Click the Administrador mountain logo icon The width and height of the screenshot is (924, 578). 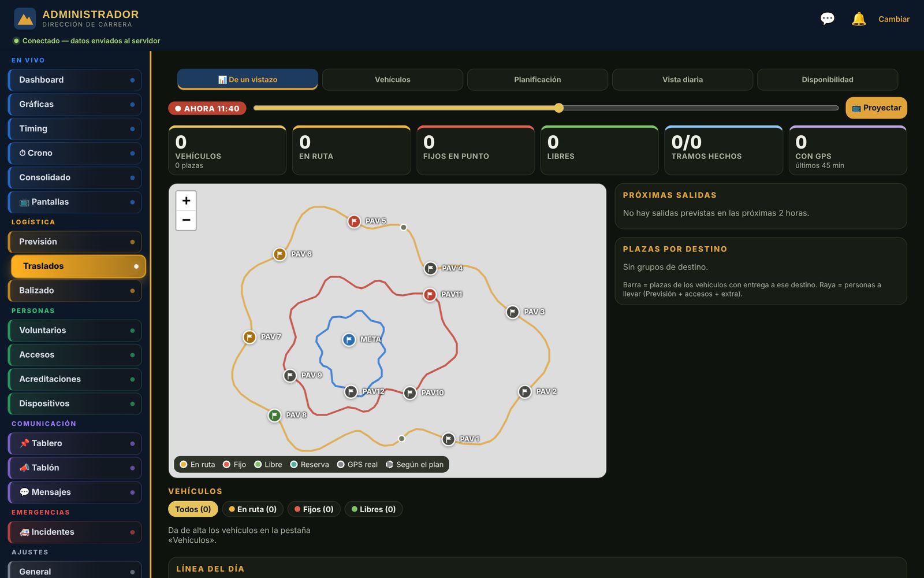coord(25,19)
